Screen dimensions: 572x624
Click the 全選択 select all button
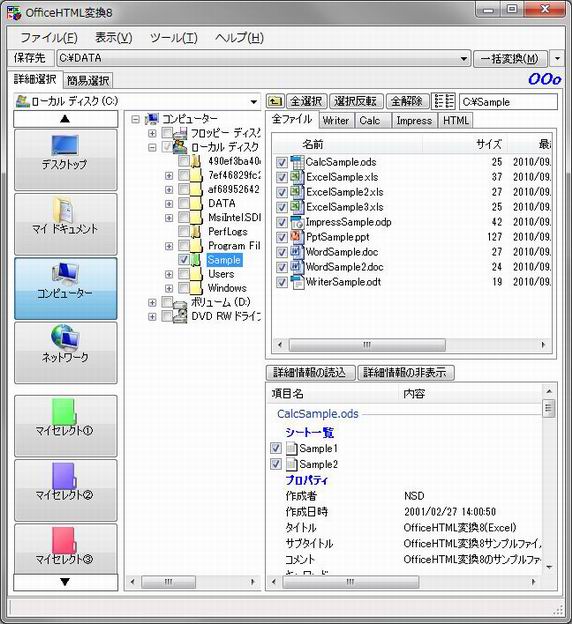pos(306,101)
